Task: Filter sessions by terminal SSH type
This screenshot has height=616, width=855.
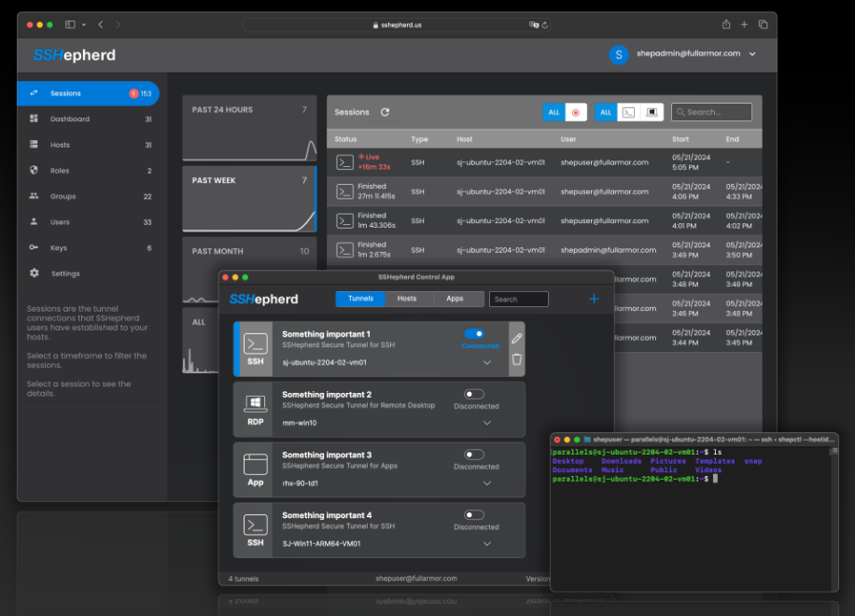Action: coord(628,112)
